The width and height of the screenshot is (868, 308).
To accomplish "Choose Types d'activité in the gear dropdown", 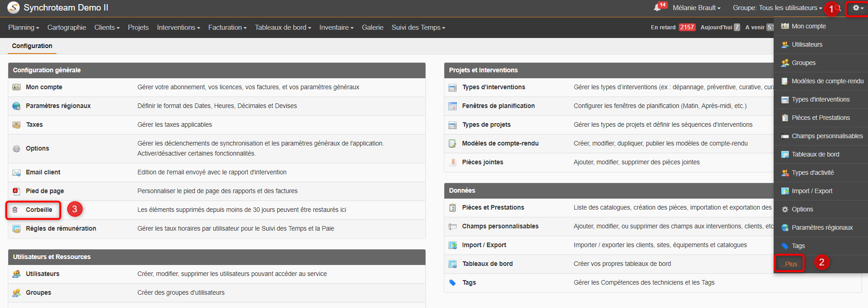I will pyautogui.click(x=821, y=173).
